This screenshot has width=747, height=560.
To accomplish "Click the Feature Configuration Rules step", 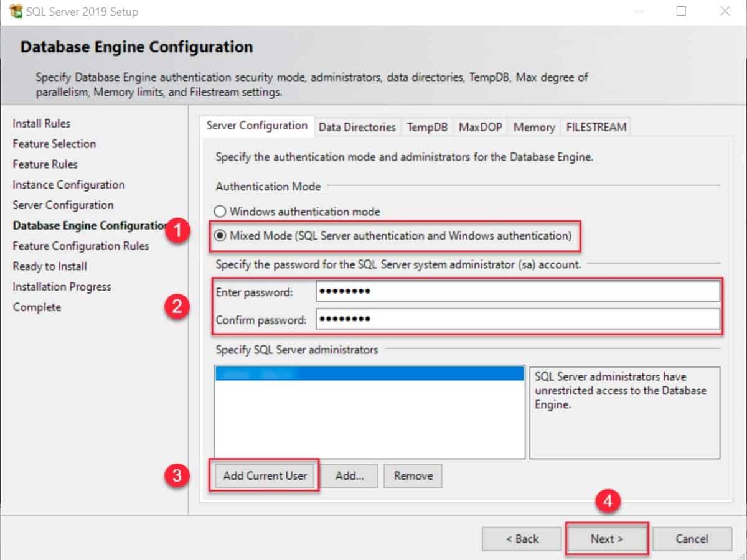I will click(x=81, y=246).
